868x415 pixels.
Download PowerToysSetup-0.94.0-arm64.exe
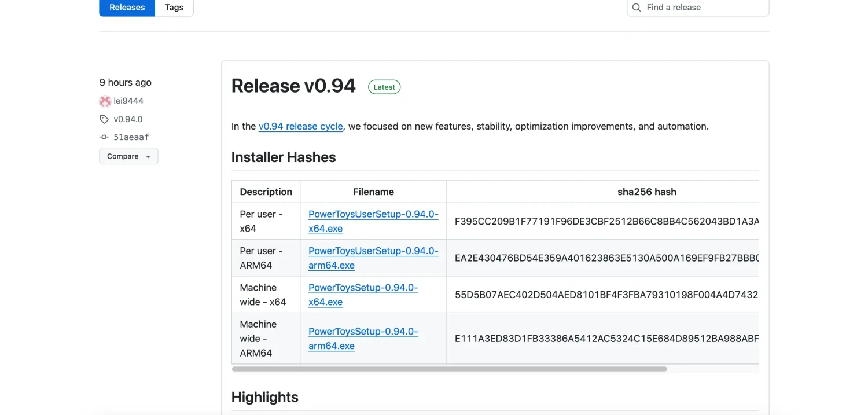point(363,339)
